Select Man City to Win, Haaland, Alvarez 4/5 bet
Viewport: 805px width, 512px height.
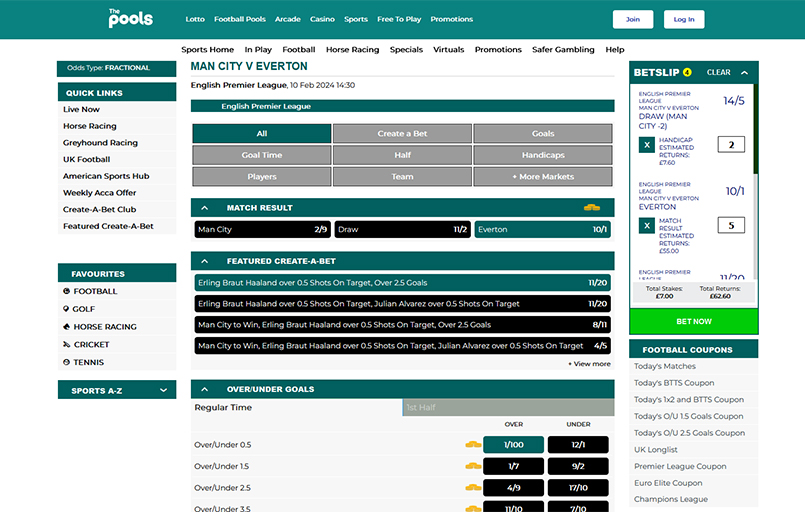pos(402,346)
